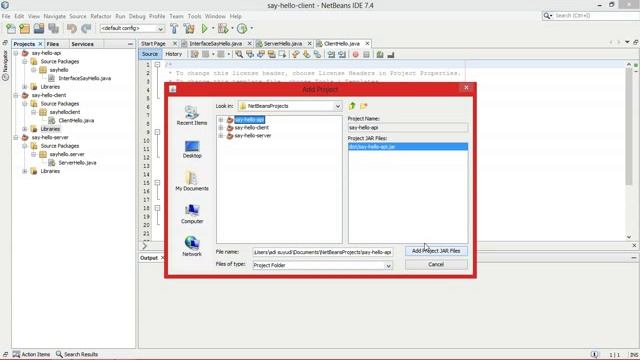The image size is (640, 360).
Task: Select dist/say-hello-api.jar in JAR files list
Action: tap(408, 147)
